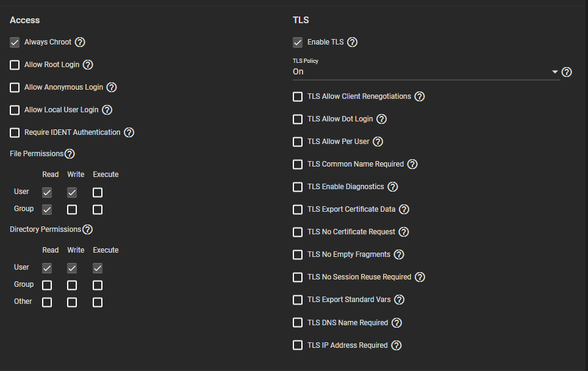
Task: Check Write for Other directory permissions
Action: click(72, 303)
